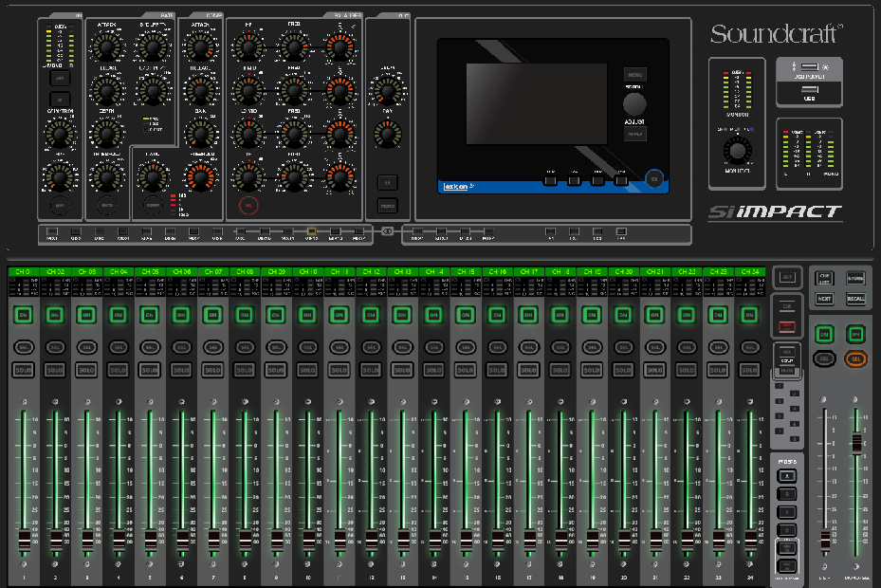Image resolution: width=881 pixels, height=588 pixels.
Task: Toggle the round GATE in/out button
Action: click(x=107, y=205)
